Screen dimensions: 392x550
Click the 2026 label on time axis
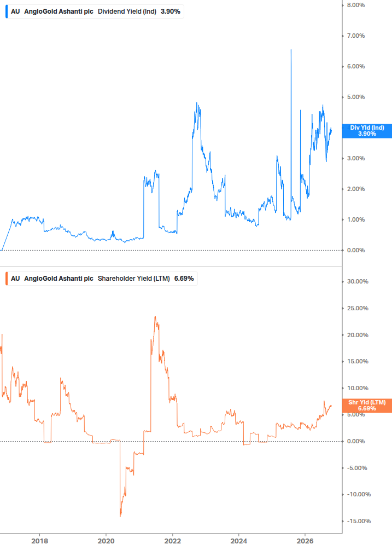click(x=305, y=541)
